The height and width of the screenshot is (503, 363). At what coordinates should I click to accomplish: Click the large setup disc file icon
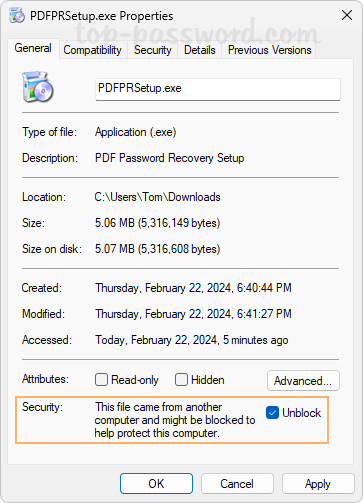[x=38, y=87]
